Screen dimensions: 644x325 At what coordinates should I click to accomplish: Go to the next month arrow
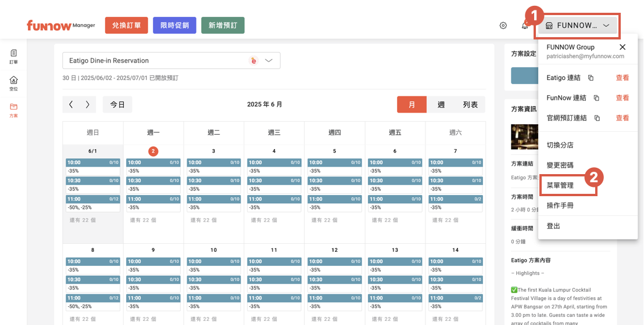[x=88, y=104]
